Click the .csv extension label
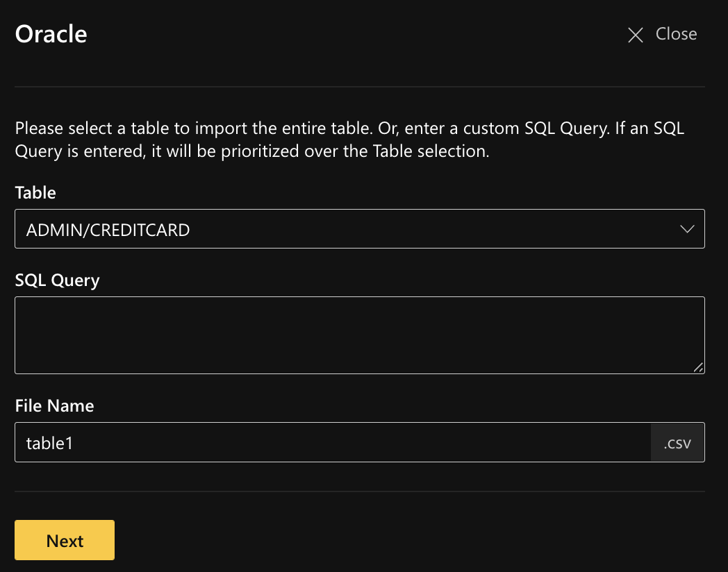Viewport: 728px width, 572px height. [677, 442]
